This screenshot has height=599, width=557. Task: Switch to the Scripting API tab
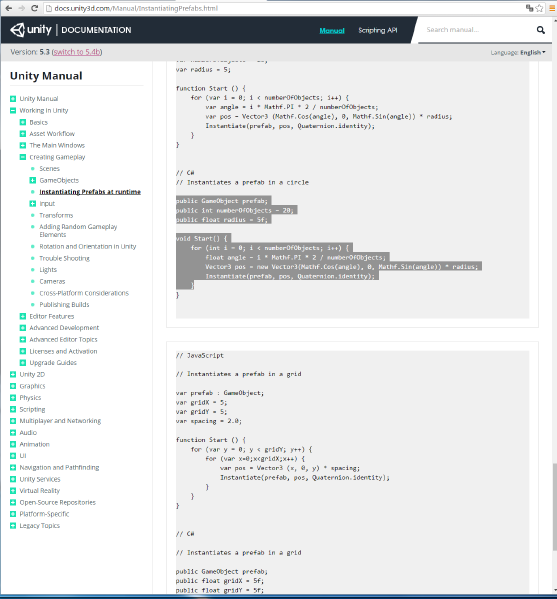click(377, 30)
